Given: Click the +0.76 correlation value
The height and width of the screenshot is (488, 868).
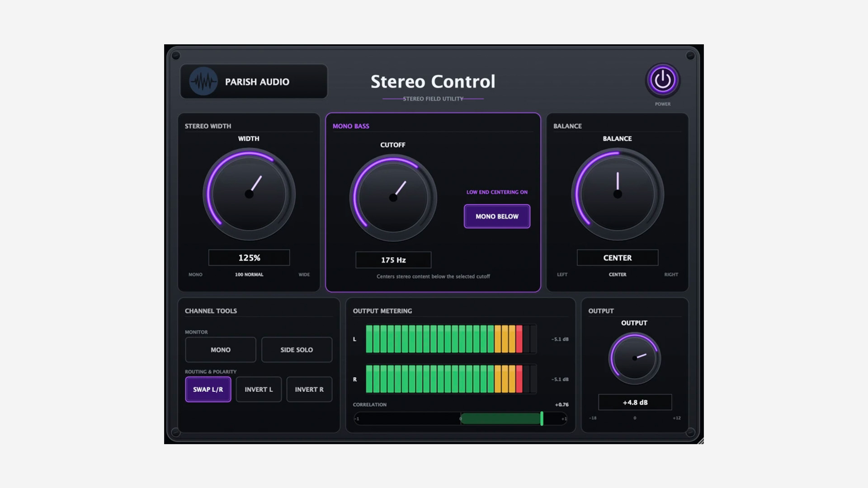Looking at the screenshot, I should click(x=562, y=404).
